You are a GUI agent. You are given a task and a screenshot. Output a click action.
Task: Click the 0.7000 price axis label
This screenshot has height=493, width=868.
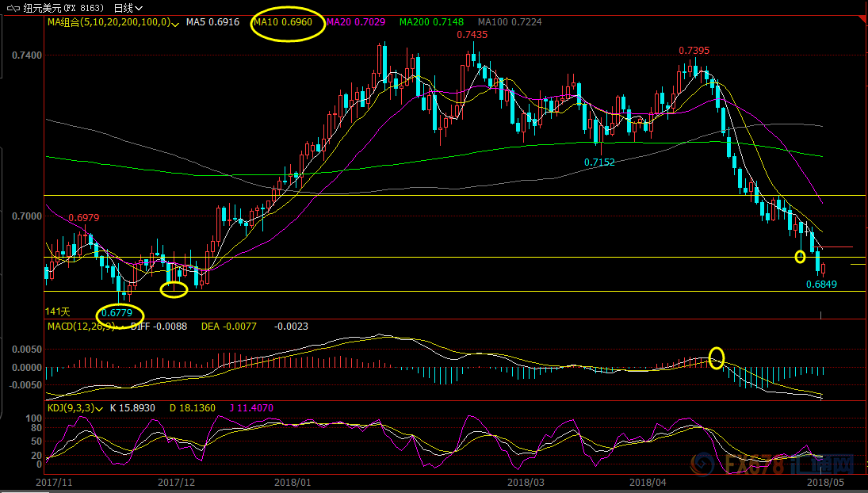tap(27, 216)
